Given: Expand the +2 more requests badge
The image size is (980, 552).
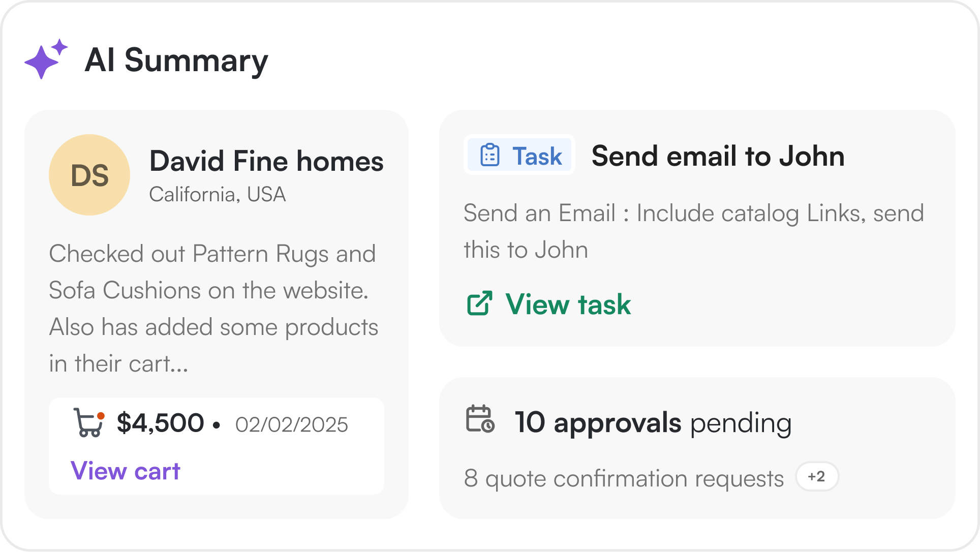Looking at the screenshot, I should (817, 477).
